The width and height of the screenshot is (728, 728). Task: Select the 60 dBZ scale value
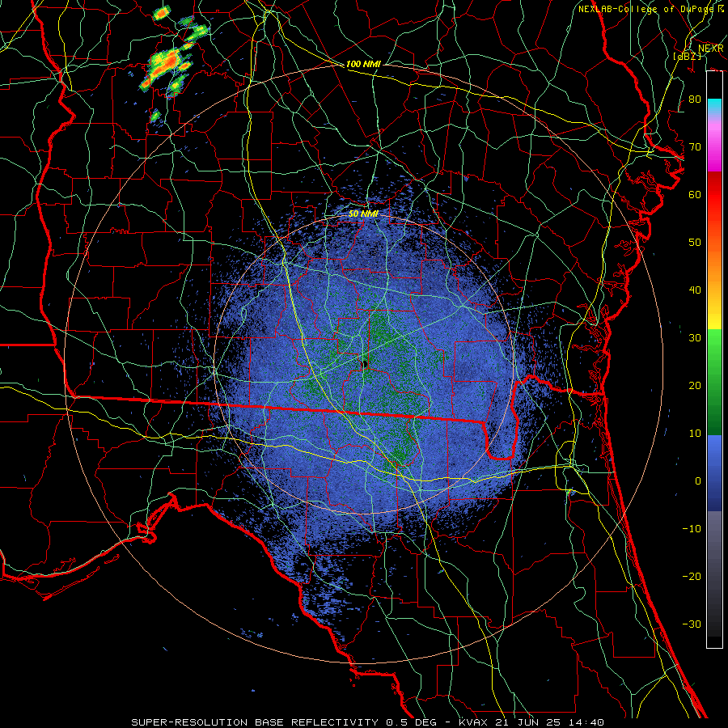tap(695, 194)
